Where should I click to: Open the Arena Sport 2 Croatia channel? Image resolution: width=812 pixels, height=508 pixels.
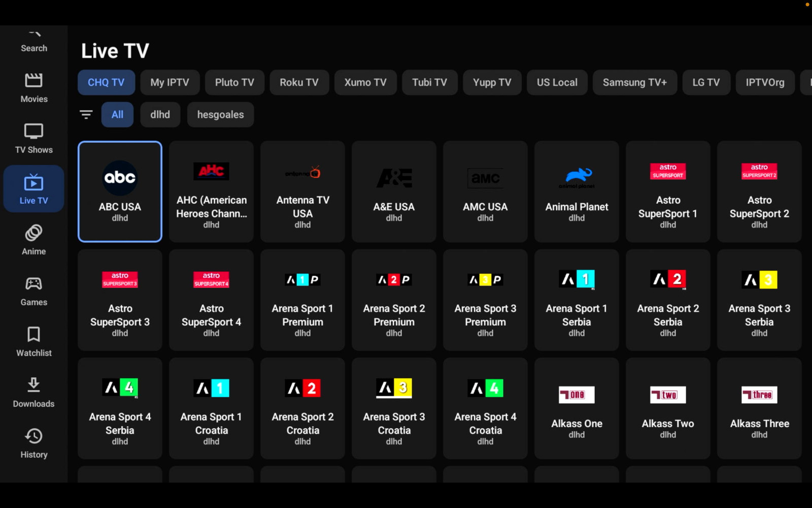click(x=302, y=408)
